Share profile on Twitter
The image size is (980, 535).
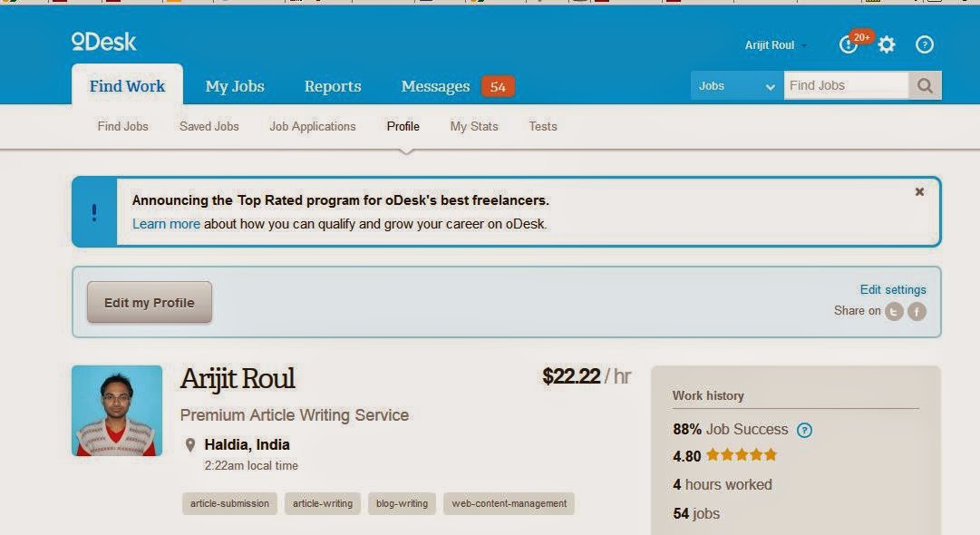895,311
